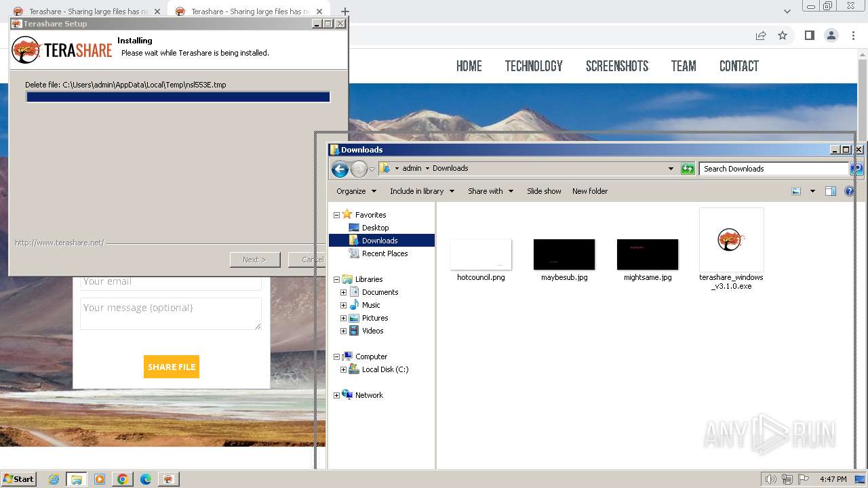Viewport: 868px width, 488px height.
Task: Click the change view icon in Explorer
Action: pyautogui.click(x=796, y=191)
